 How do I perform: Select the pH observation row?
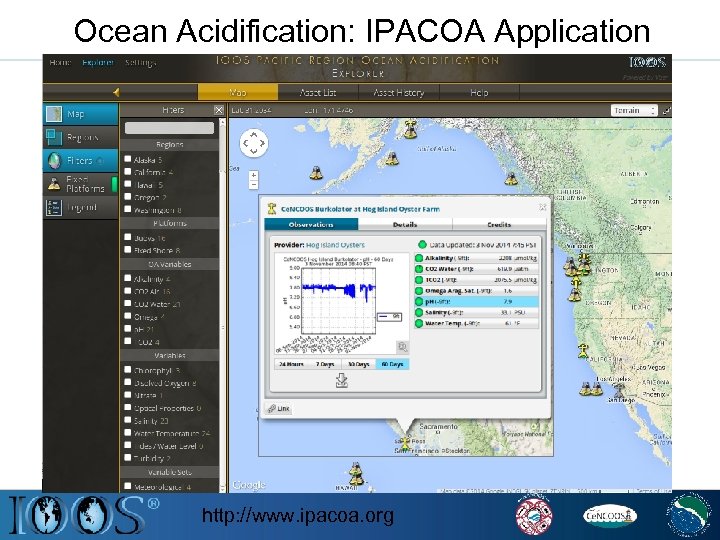tap(477, 302)
